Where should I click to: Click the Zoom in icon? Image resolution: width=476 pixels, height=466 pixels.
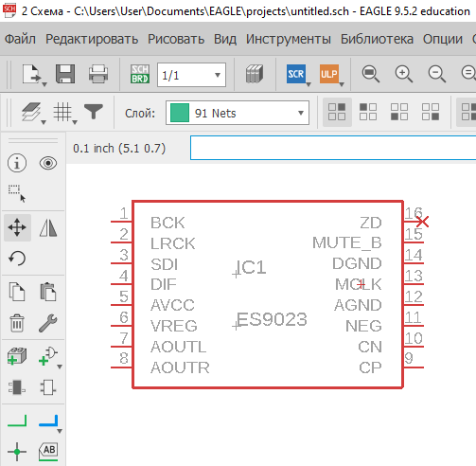tap(404, 75)
